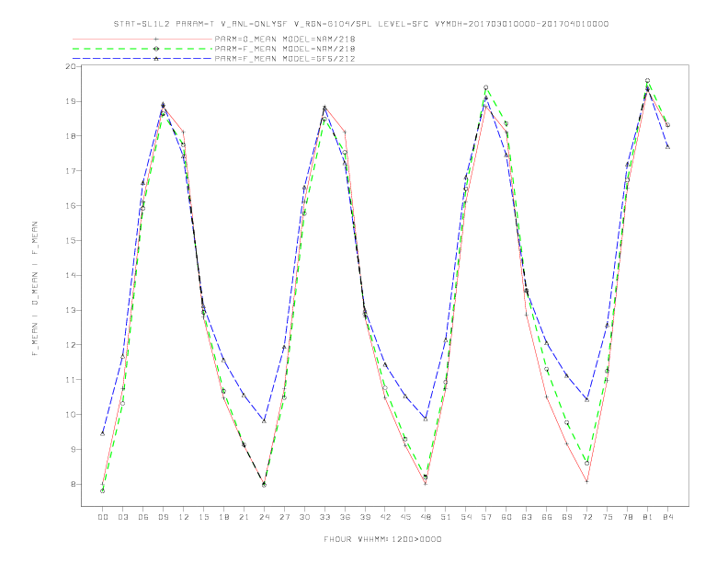Click y-axis tick label 10
Screen dimensions: 728x563
pos(71,414)
